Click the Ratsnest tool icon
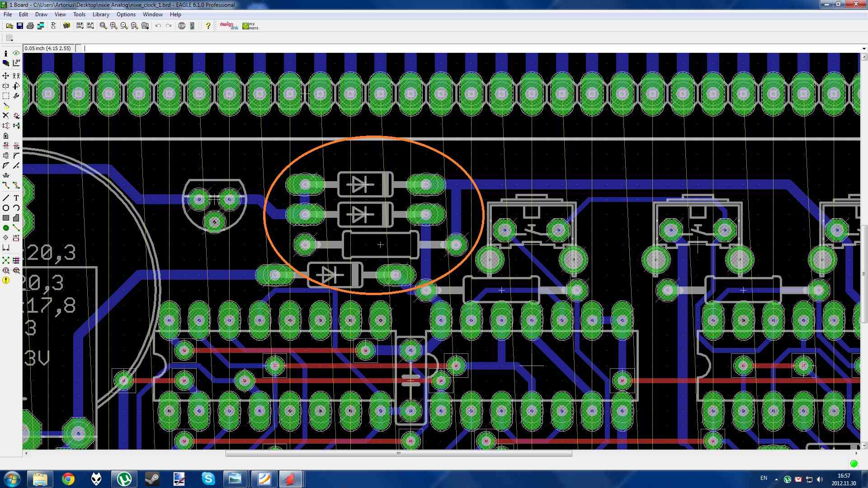This screenshot has height=488, width=868. point(6,260)
